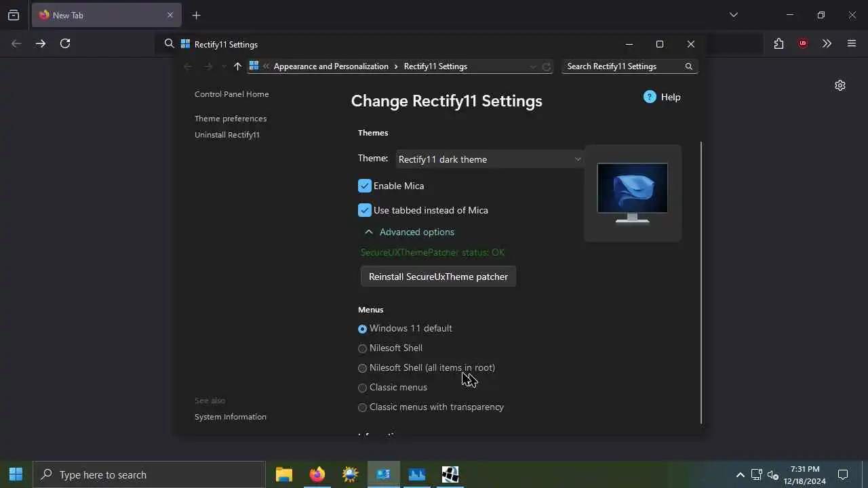Show hidden system tray icons

tap(740, 474)
